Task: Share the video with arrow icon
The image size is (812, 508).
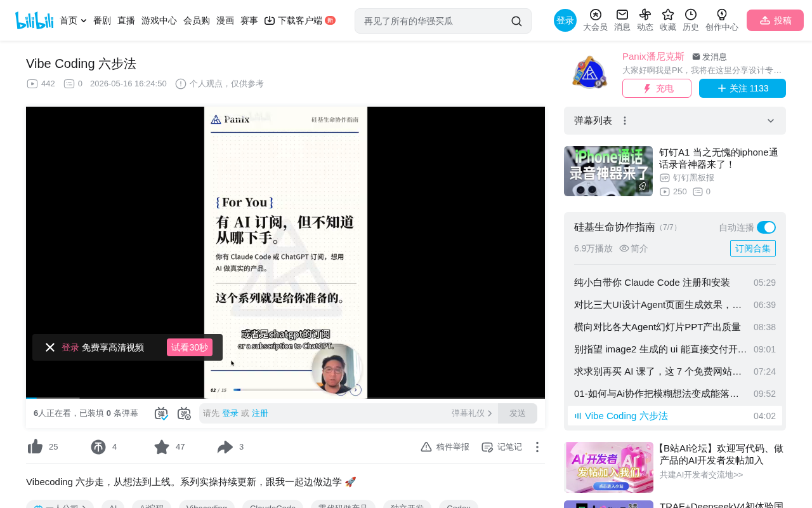Action: (x=225, y=447)
